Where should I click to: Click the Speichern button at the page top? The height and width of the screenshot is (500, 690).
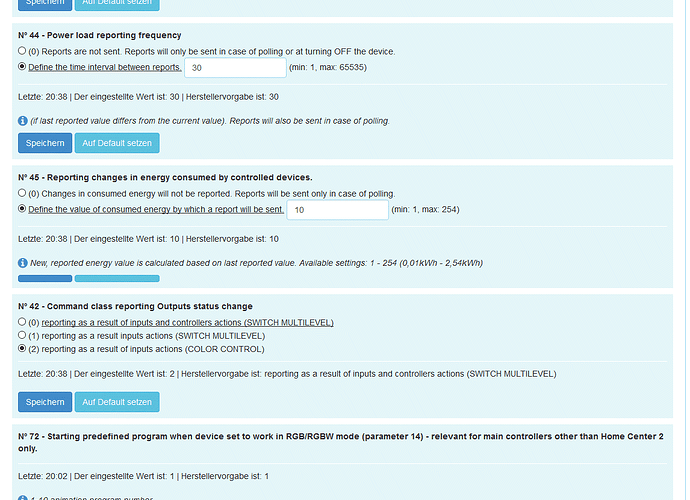coord(45,4)
